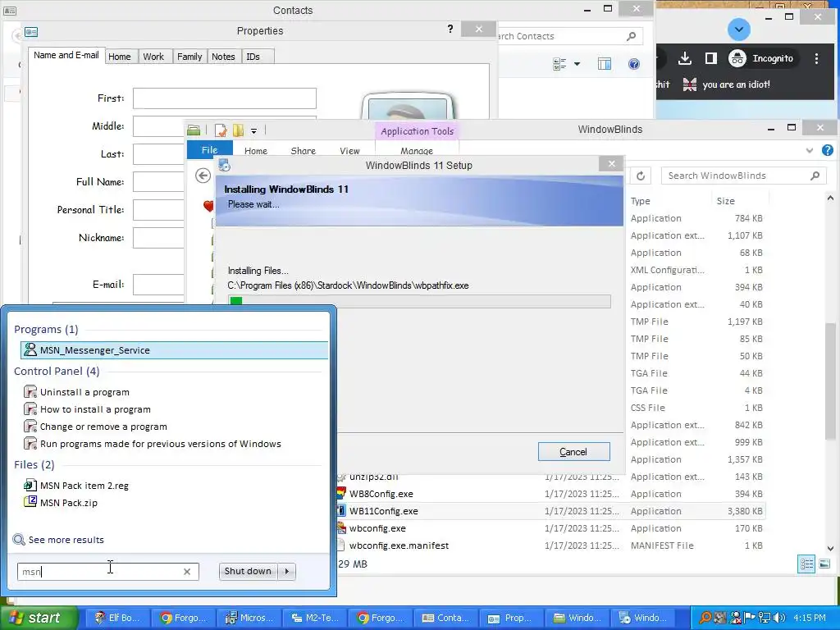Select WB11Config.exe file

pyautogui.click(x=384, y=511)
